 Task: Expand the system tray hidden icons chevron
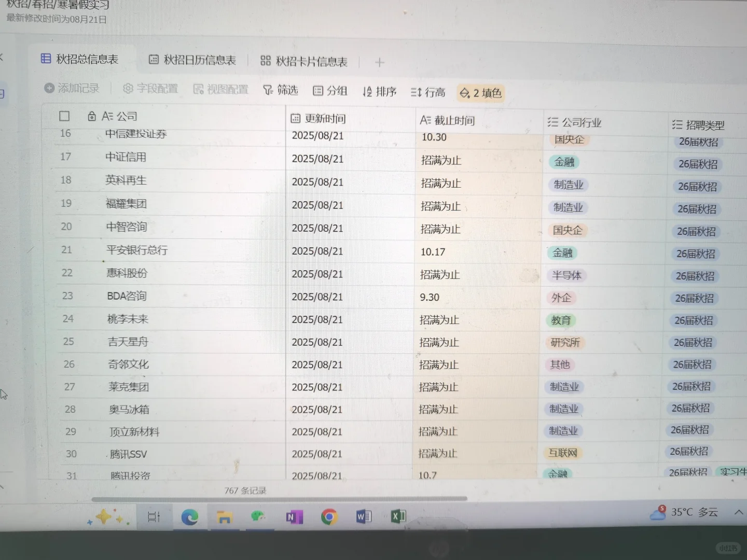click(x=739, y=512)
